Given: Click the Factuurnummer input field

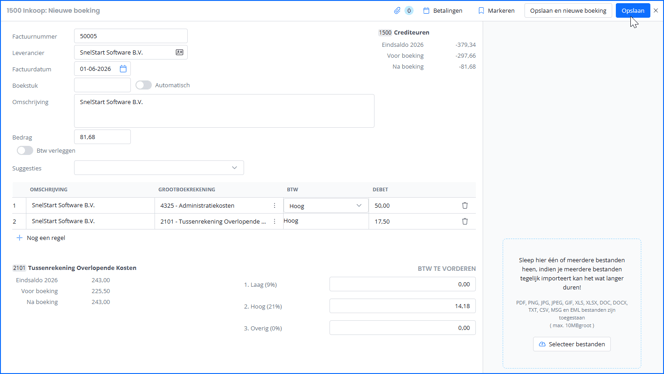Looking at the screenshot, I should coord(131,36).
